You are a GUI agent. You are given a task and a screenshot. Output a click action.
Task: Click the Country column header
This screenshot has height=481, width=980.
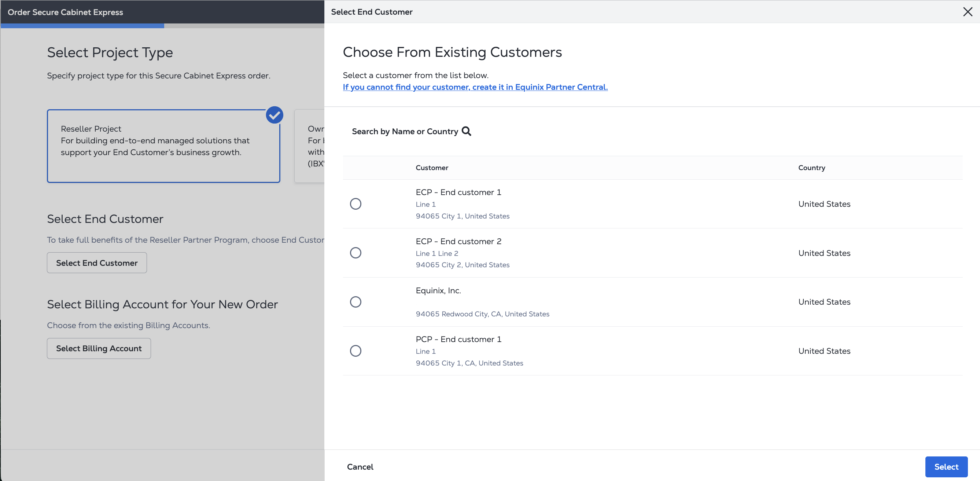click(x=811, y=168)
